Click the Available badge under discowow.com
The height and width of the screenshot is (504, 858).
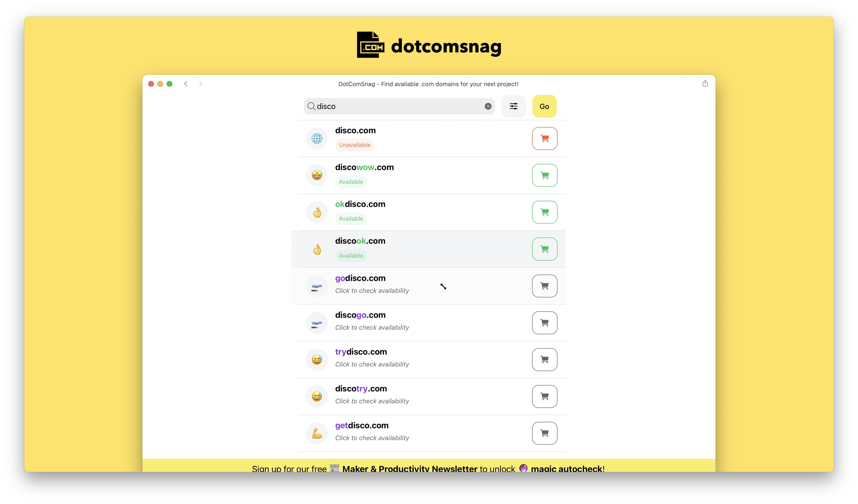[351, 182]
